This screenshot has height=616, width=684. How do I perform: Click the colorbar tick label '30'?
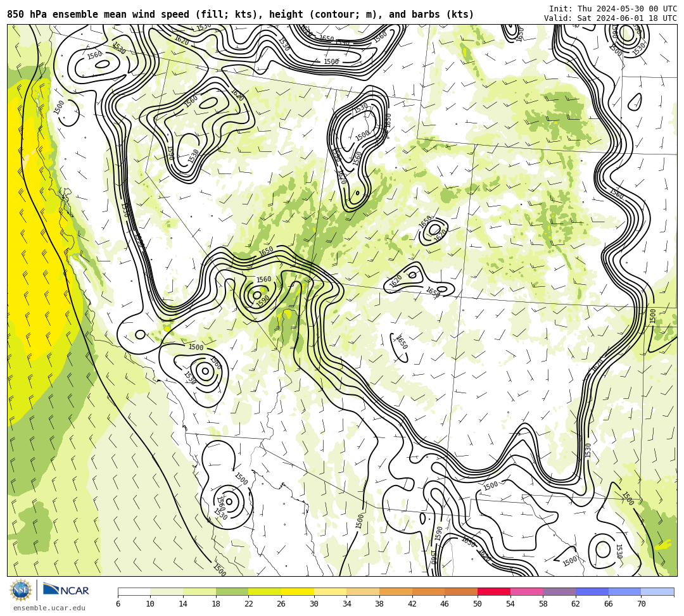pos(314,604)
